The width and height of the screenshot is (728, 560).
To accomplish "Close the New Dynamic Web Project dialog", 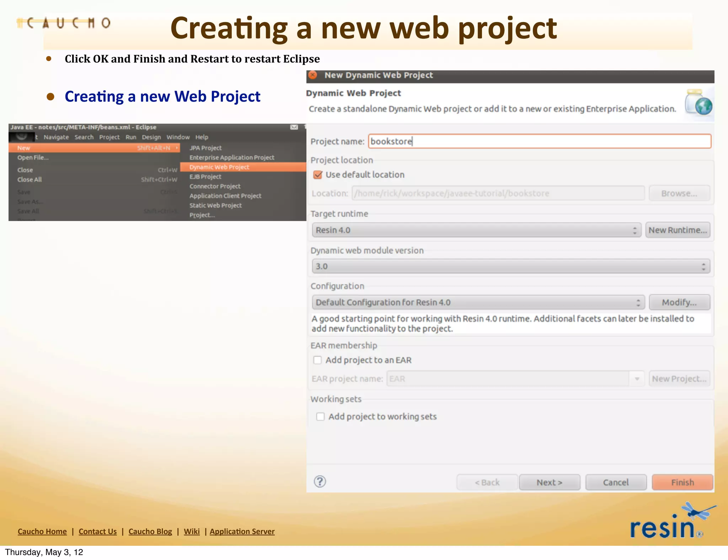I will pyautogui.click(x=313, y=75).
